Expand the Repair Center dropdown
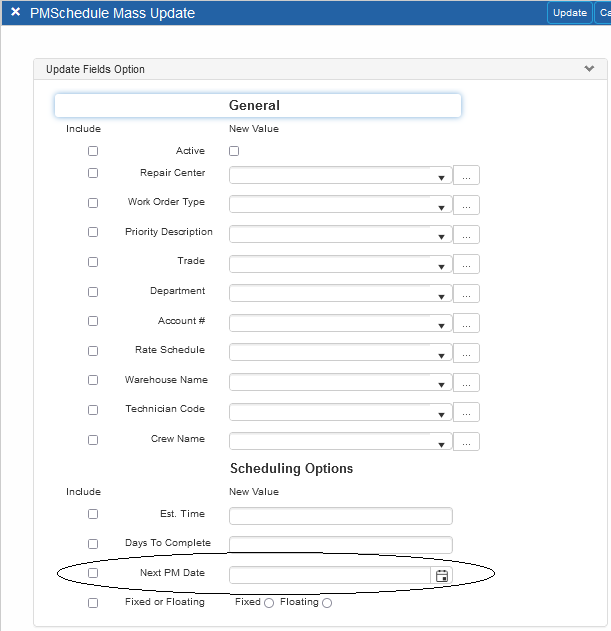The image size is (611, 631). pos(440,177)
